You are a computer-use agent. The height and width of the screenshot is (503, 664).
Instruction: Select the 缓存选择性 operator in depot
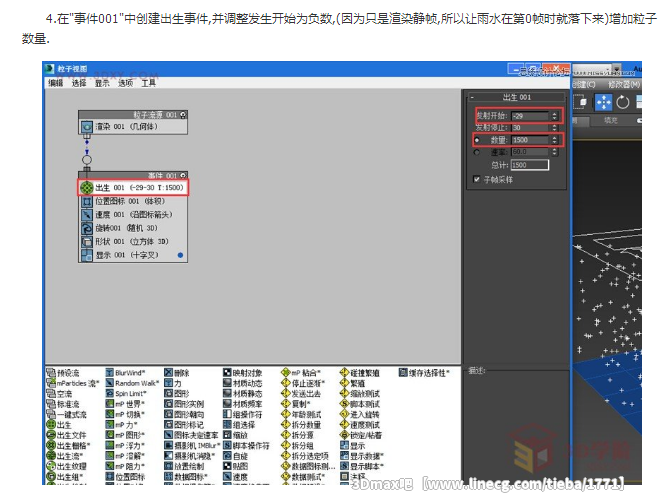(x=424, y=373)
